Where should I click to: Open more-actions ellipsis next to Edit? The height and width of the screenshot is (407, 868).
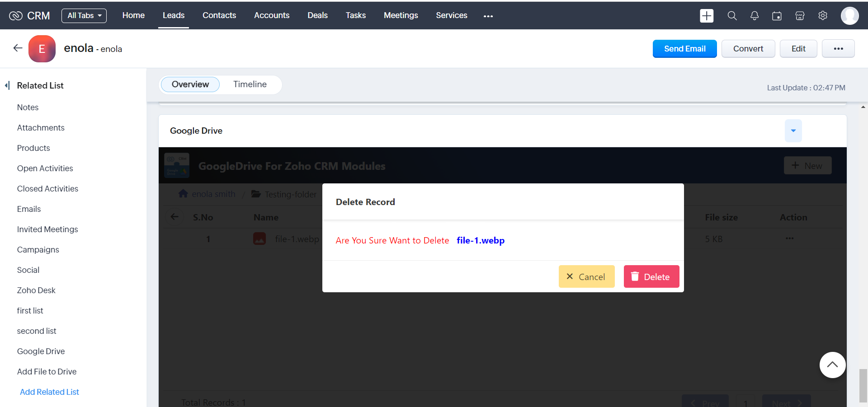click(838, 49)
